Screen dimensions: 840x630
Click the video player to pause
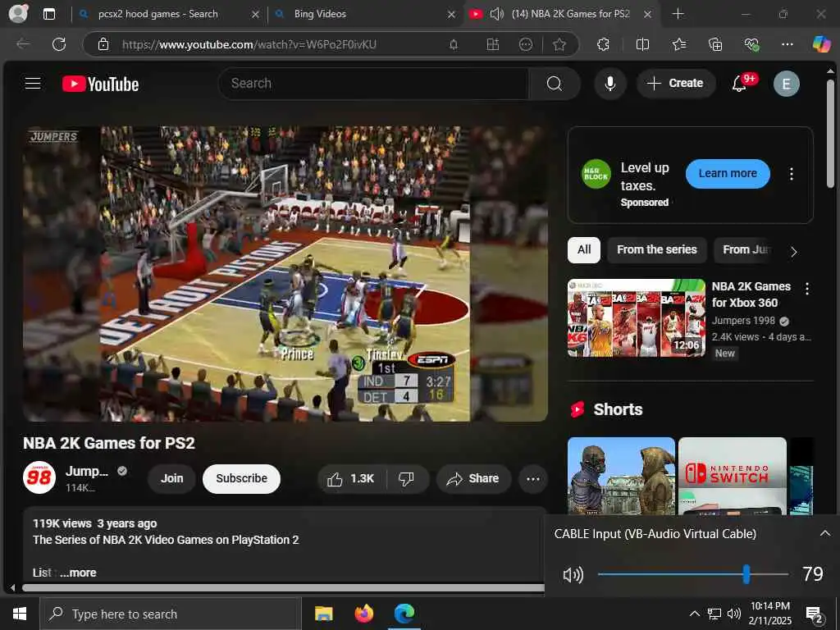coord(285,274)
